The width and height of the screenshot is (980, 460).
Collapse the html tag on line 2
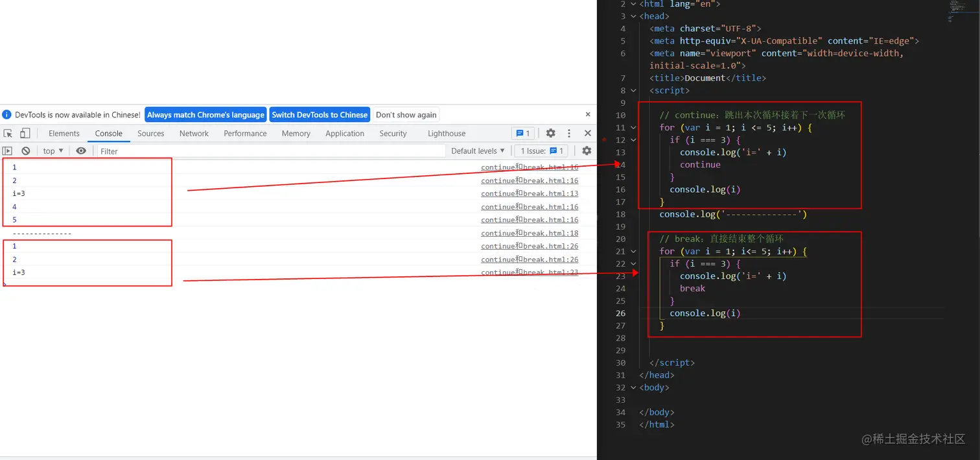pos(634,4)
